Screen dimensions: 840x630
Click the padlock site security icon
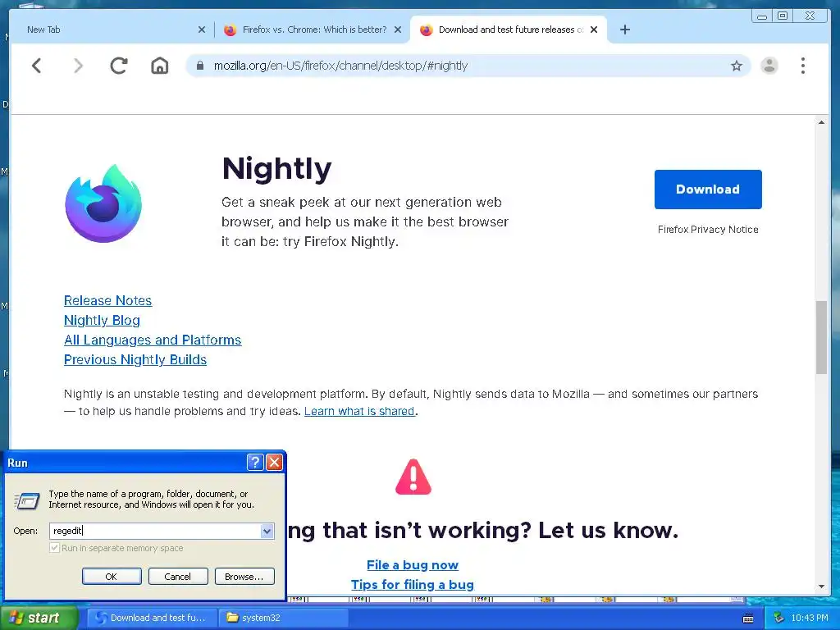pos(200,66)
